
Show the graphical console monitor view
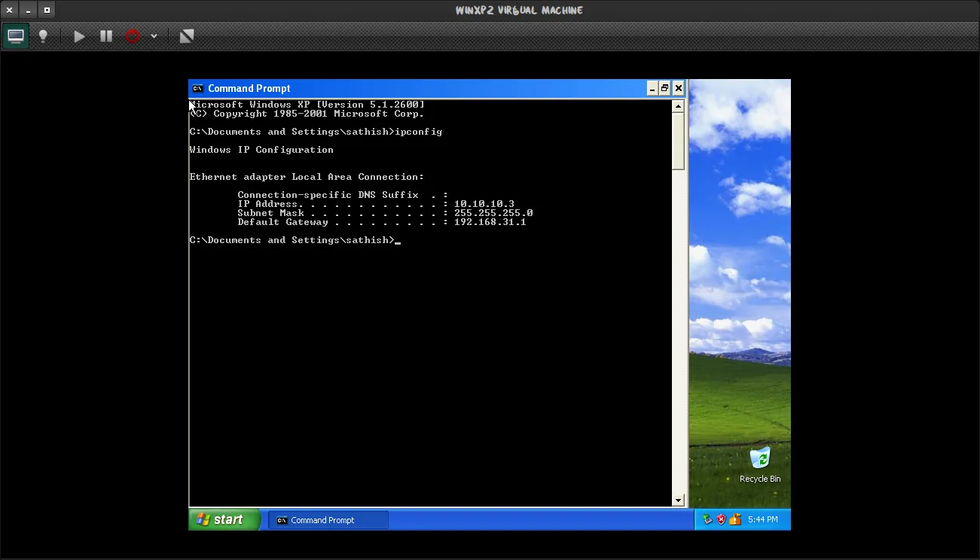tap(16, 35)
